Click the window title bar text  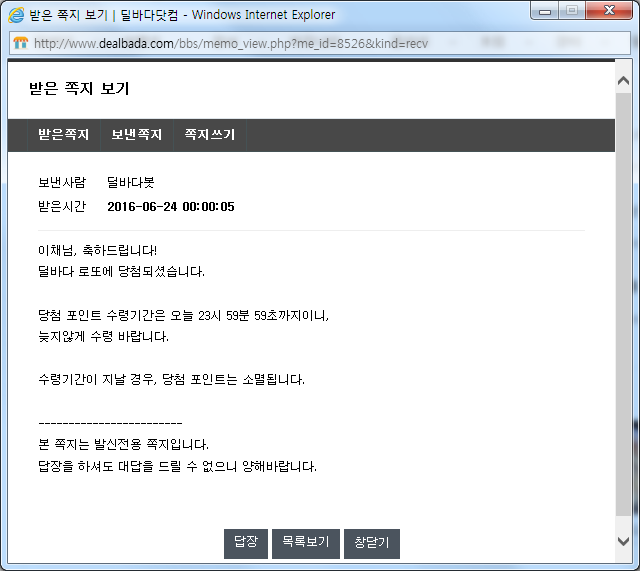185,15
